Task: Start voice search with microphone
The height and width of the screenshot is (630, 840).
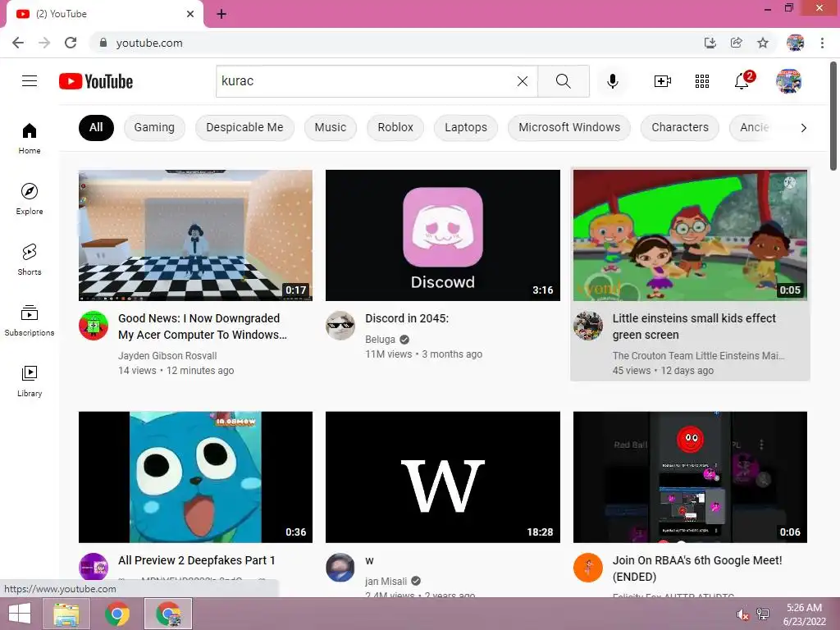Action: click(612, 81)
